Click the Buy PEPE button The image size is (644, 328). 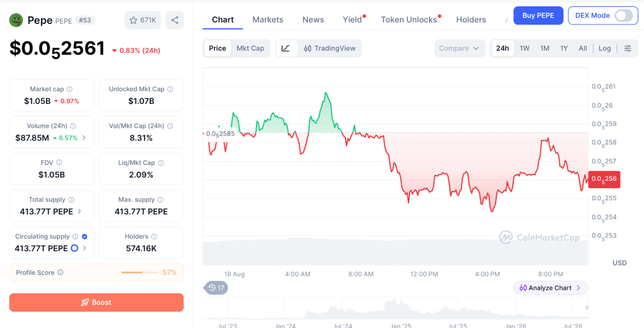538,16
